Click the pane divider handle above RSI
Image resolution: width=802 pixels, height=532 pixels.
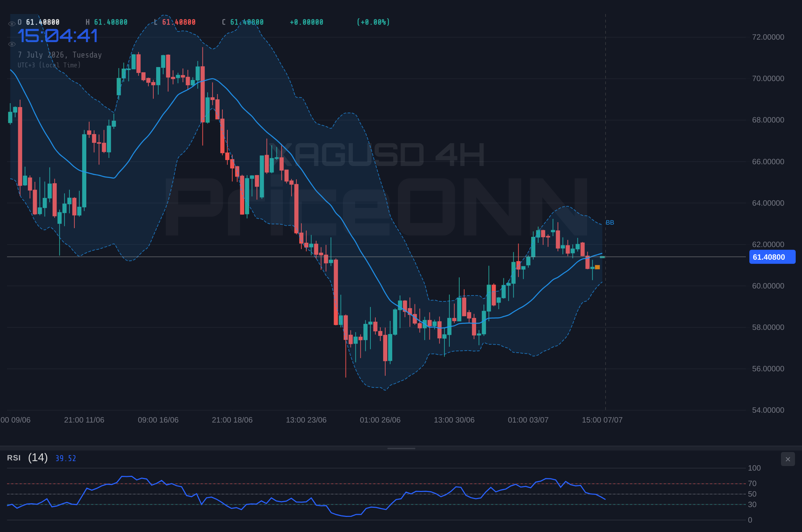click(x=401, y=448)
